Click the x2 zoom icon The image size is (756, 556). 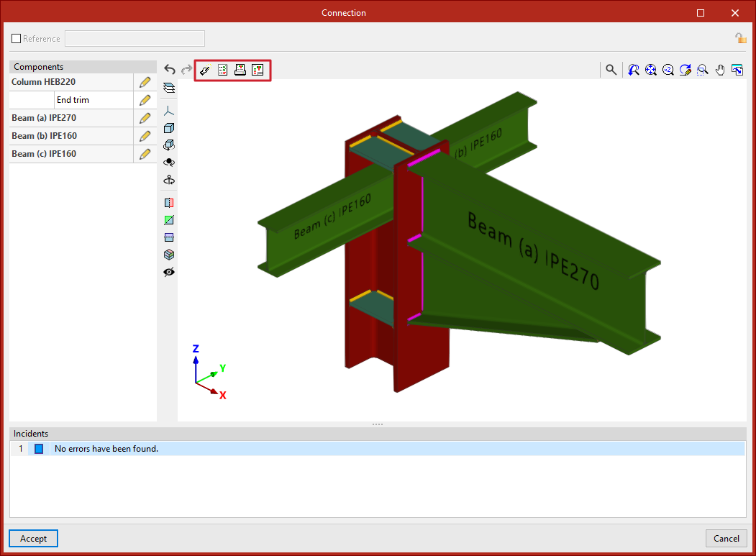(668, 70)
